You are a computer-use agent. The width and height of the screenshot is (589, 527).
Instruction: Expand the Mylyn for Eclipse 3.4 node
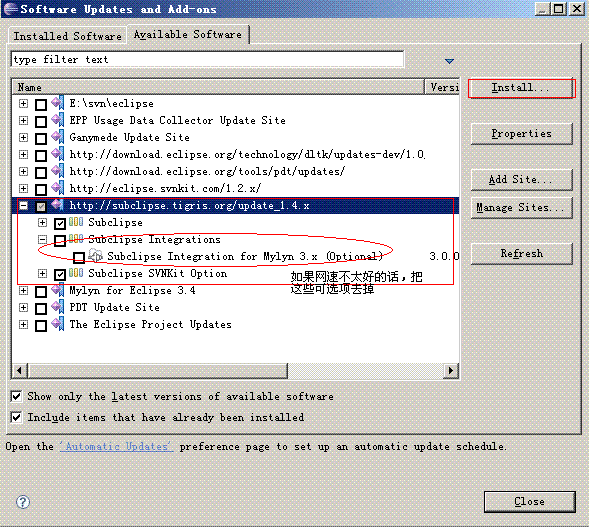point(23,290)
